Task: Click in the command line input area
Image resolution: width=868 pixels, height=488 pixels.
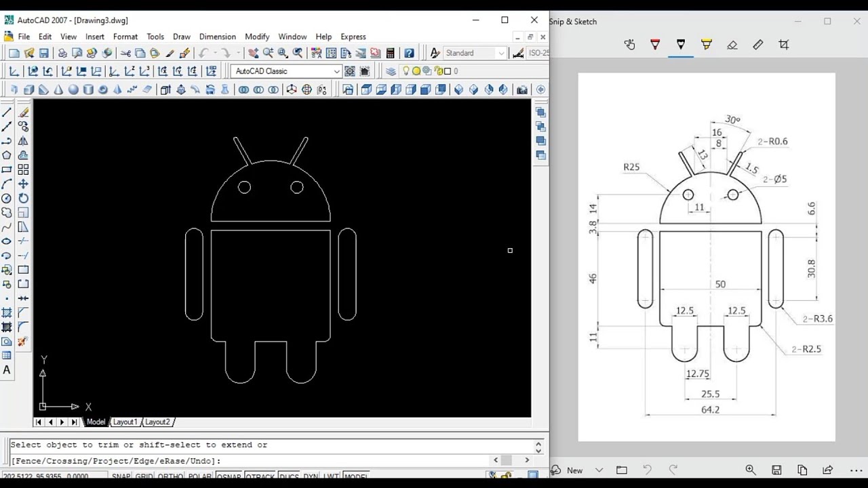Action: (251, 461)
